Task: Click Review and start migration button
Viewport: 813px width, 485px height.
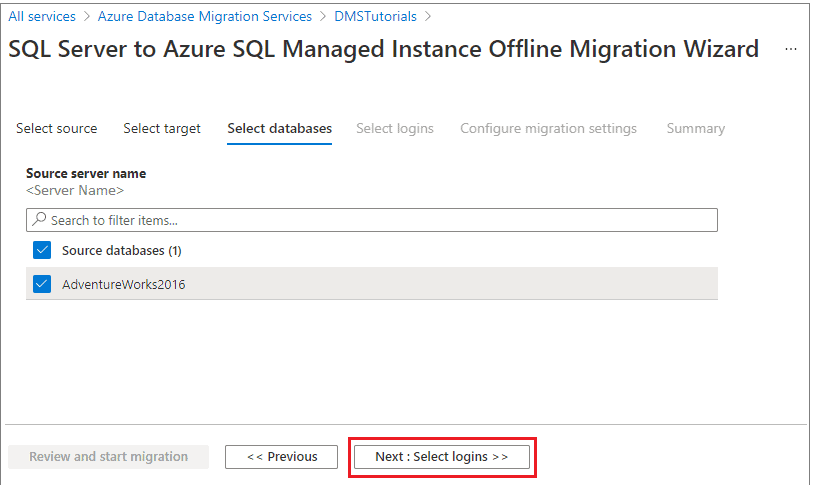Action: [108, 457]
